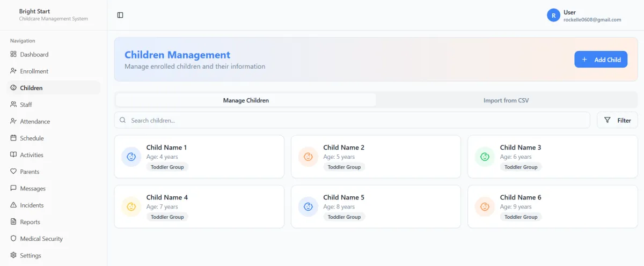Open Settings from the navigation
Viewport: 644px width, 266px height.
tap(53, 255)
